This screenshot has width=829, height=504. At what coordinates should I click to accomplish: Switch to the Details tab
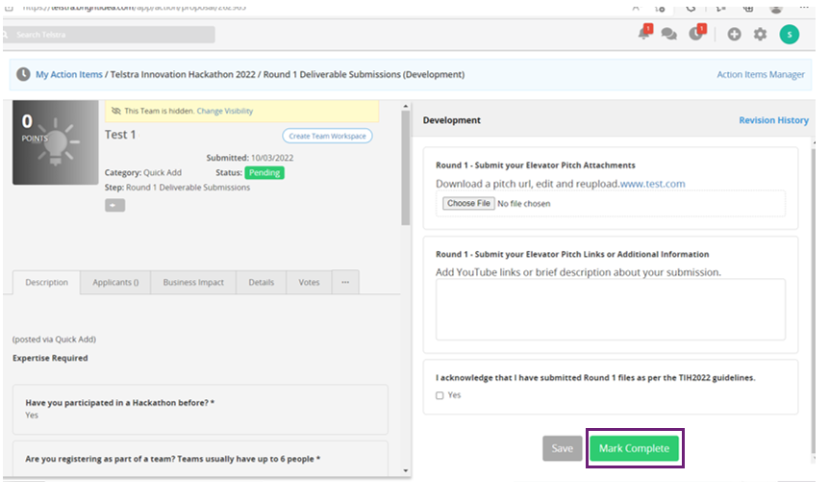[262, 283]
